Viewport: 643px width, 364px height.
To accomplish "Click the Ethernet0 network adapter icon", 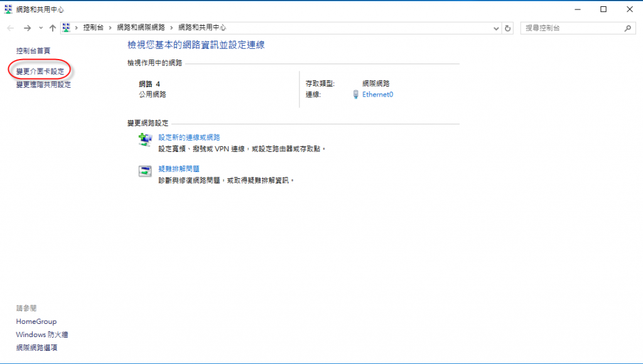I will tap(356, 95).
